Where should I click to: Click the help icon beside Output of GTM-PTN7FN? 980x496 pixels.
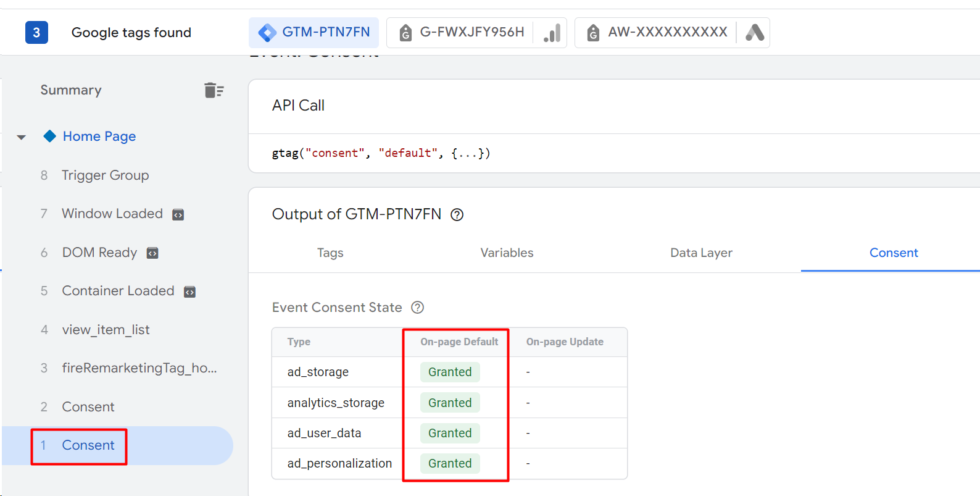click(457, 214)
